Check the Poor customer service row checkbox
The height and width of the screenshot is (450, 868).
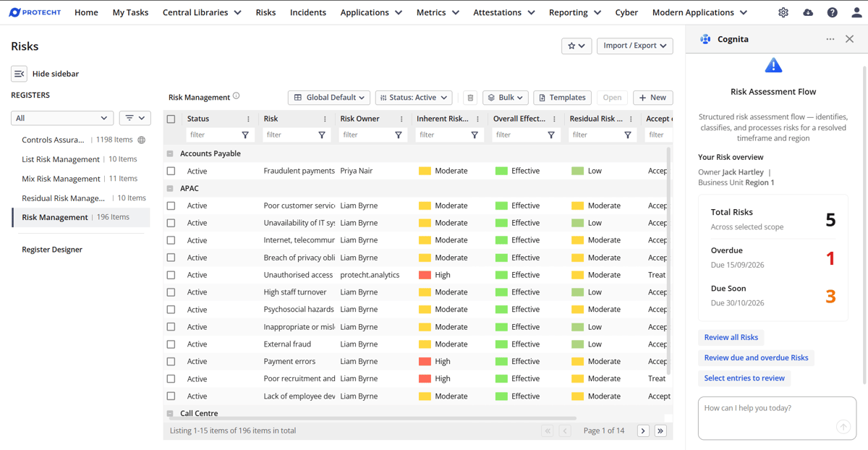pos(171,205)
